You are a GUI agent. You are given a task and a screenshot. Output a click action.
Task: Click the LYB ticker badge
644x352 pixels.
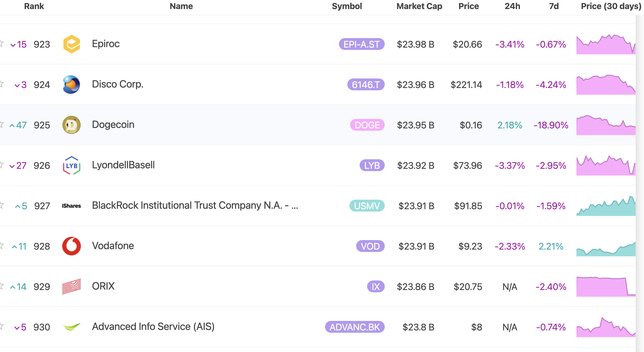(x=372, y=165)
